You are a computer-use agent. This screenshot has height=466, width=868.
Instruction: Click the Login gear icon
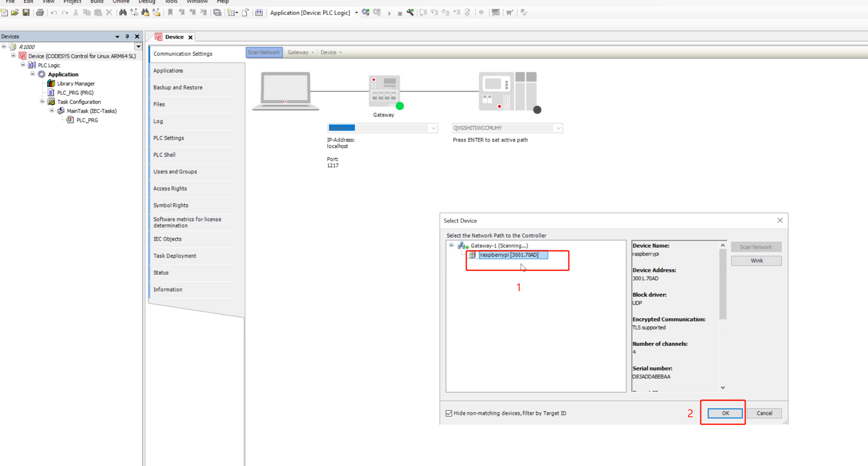tap(366, 13)
